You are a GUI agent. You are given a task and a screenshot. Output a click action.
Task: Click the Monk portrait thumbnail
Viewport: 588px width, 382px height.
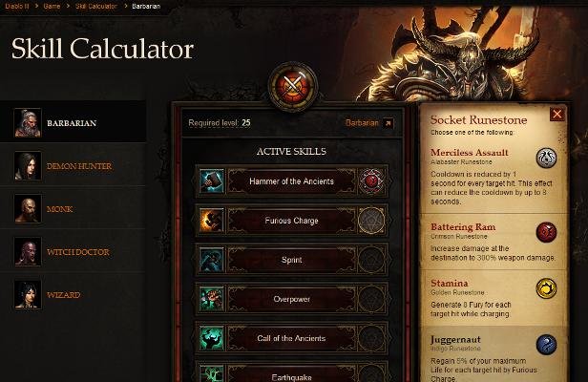(x=28, y=208)
